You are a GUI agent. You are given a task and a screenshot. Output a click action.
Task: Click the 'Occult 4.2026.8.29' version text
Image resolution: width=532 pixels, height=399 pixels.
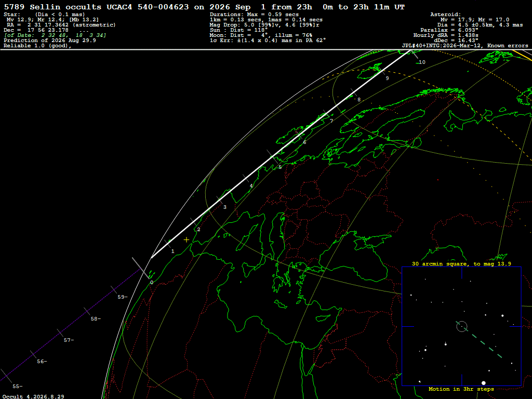point(33,396)
